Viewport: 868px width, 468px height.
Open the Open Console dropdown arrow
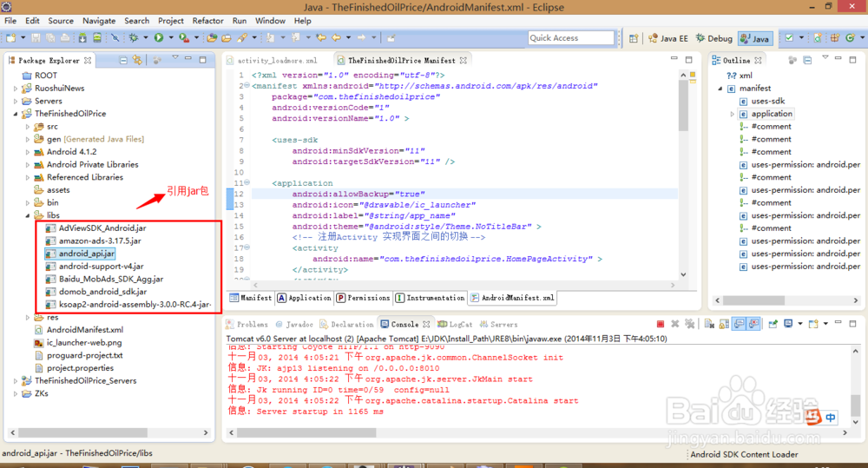(x=825, y=324)
